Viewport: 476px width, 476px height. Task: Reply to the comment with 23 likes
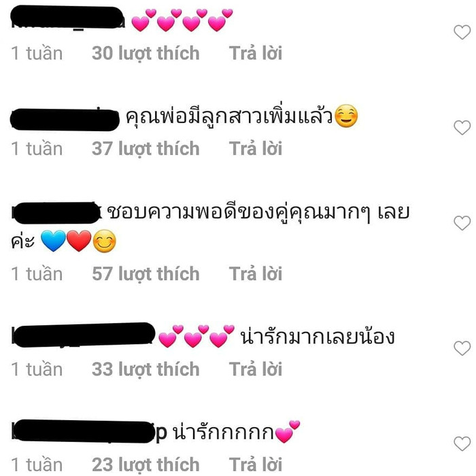[x=255, y=464]
